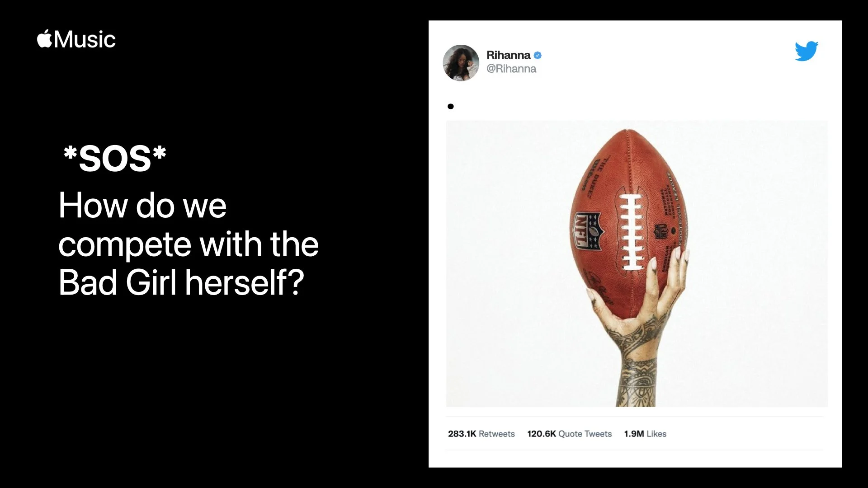Screen dimensions: 868x488
Task: Open the 120.6K Quote Tweets list
Action: 569,434
